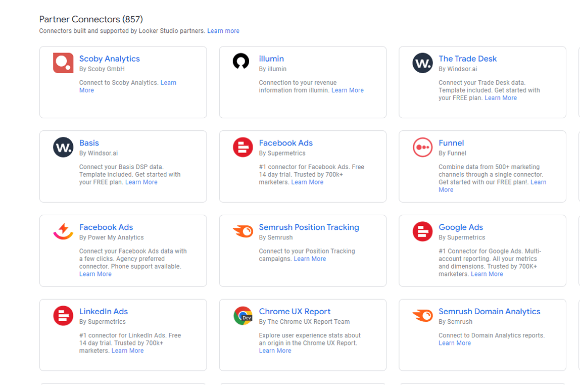This screenshot has width=580, height=392.
Task: Click Learn More in Funnel card
Action: point(539,182)
